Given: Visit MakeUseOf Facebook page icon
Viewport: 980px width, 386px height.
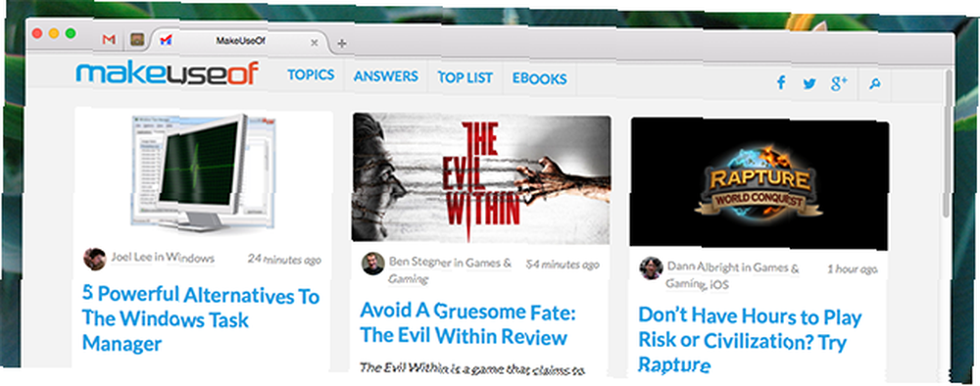Looking at the screenshot, I should [x=781, y=82].
